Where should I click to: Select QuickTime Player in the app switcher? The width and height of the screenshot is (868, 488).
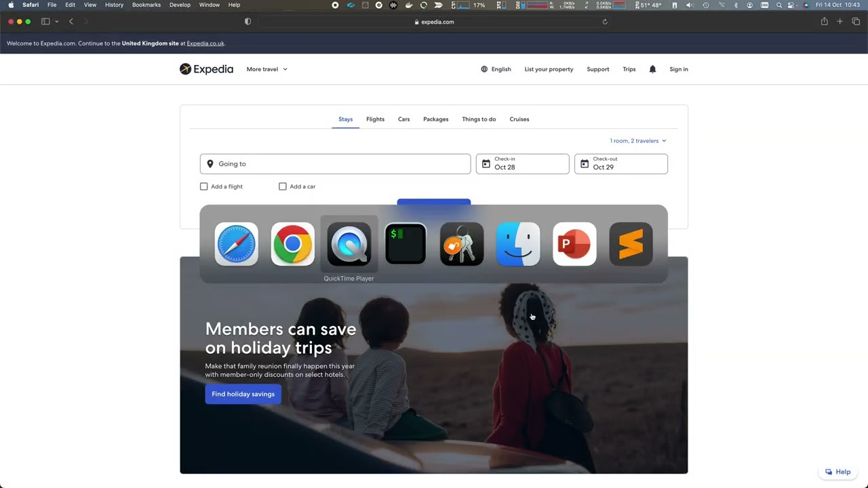(349, 244)
